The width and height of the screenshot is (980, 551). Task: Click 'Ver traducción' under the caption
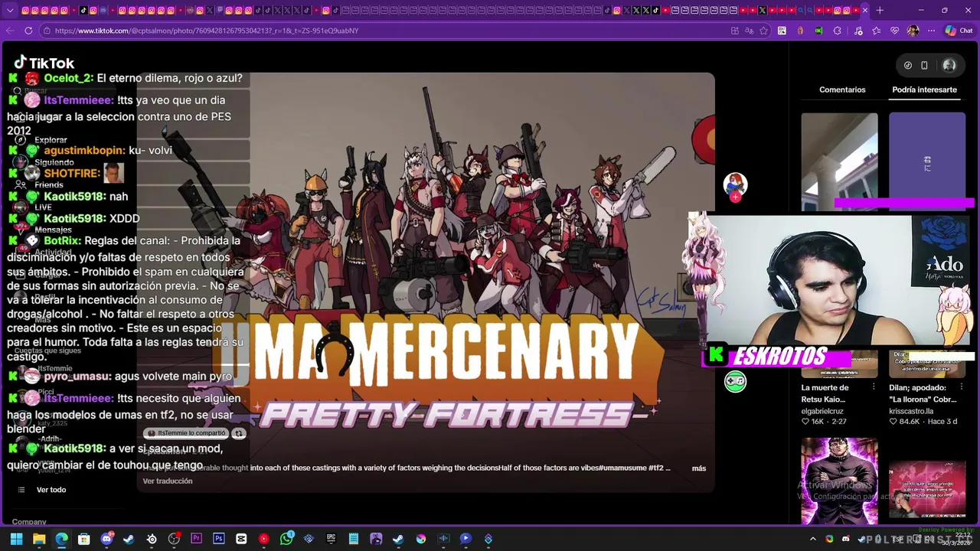pyautogui.click(x=168, y=481)
